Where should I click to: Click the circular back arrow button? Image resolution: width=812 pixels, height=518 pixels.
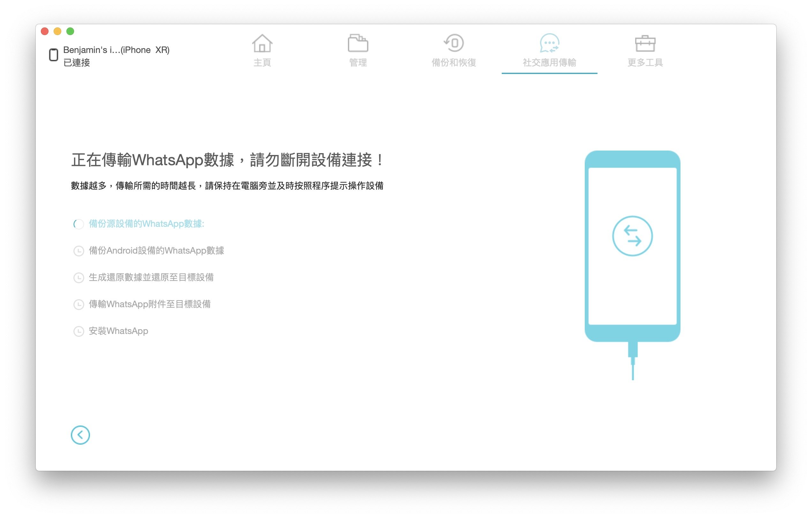(x=80, y=435)
